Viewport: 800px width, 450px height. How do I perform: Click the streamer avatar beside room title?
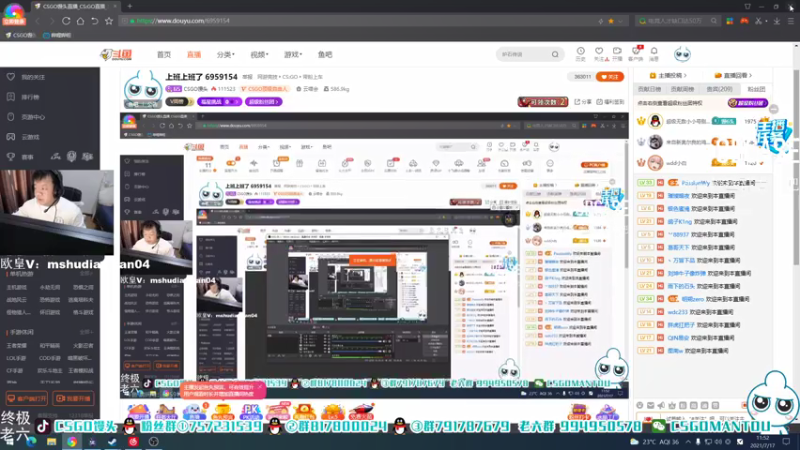(142, 89)
